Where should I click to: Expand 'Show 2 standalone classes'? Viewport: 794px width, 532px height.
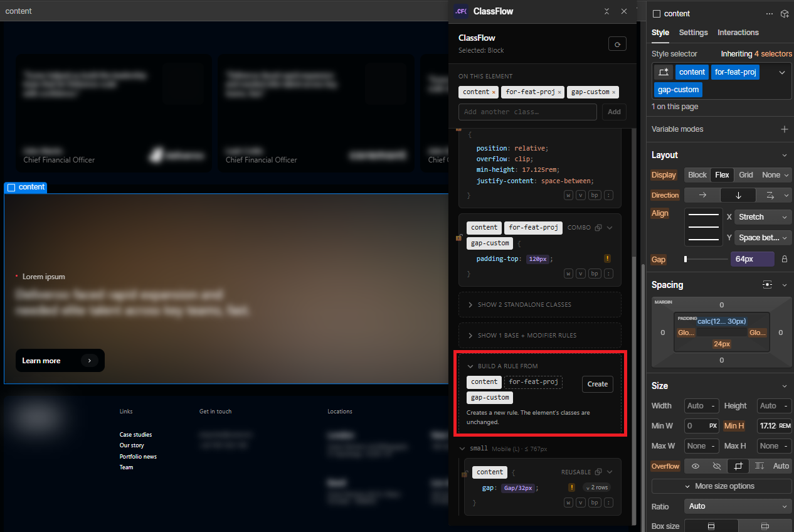coord(540,305)
